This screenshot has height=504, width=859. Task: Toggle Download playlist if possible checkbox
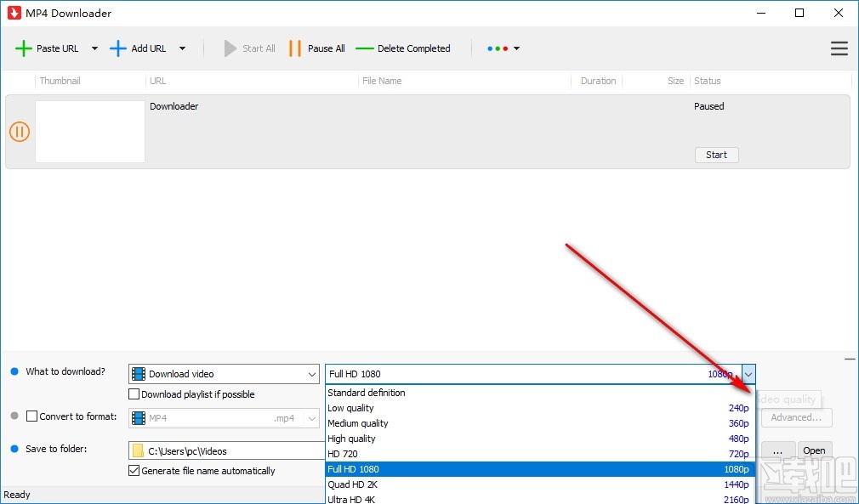[x=134, y=394]
